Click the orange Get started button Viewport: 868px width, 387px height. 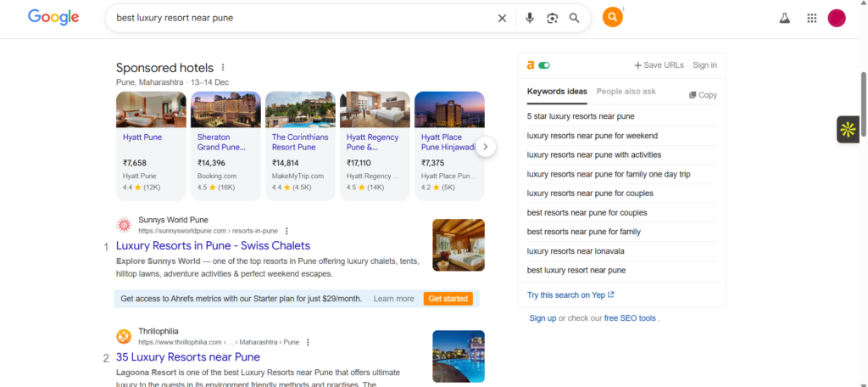pos(448,299)
